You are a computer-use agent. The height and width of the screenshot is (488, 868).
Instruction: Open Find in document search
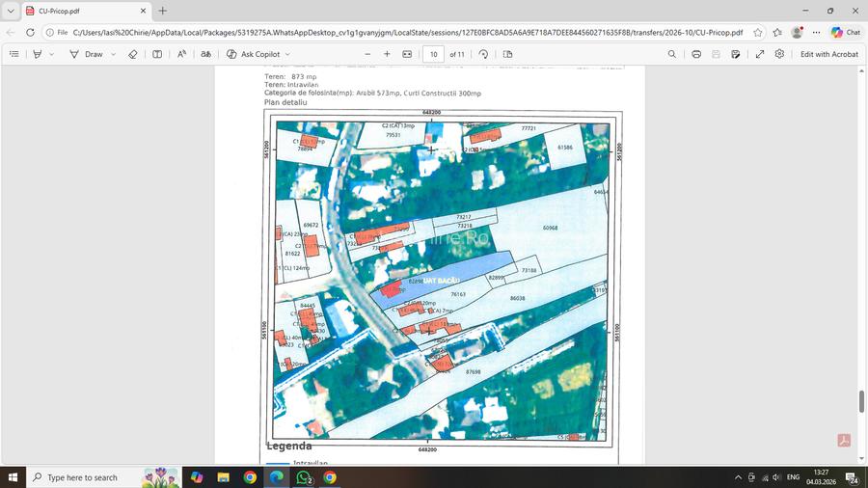pos(672,54)
